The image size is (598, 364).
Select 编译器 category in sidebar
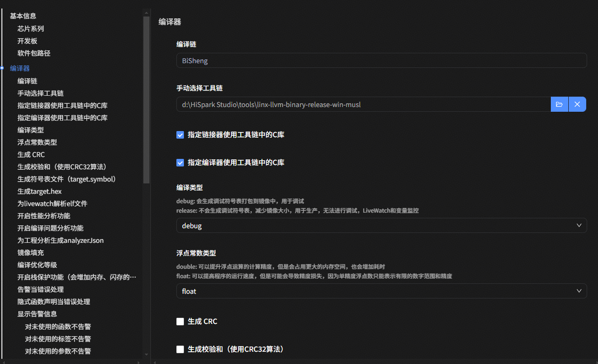click(20, 68)
